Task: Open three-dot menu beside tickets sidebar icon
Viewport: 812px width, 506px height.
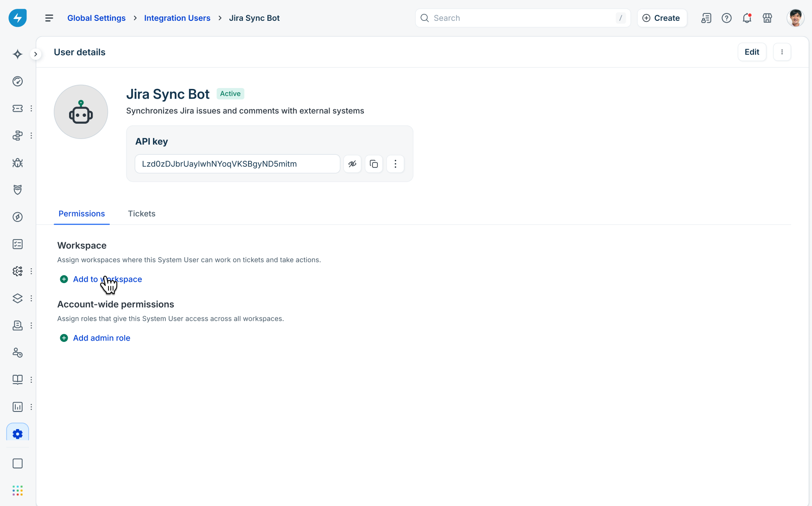Action: click(x=31, y=108)
